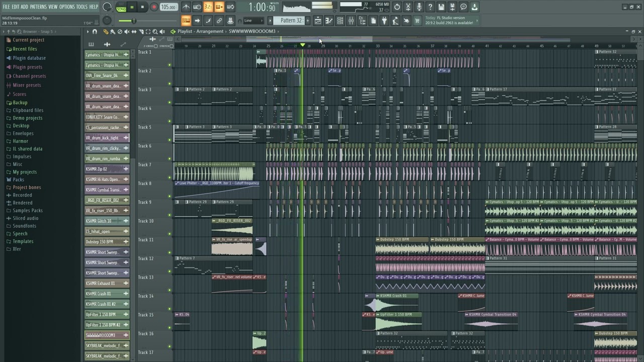Screen dimensions: 644x362
Task: Open the Tempo tapper icon
Action: coord(395,21)
